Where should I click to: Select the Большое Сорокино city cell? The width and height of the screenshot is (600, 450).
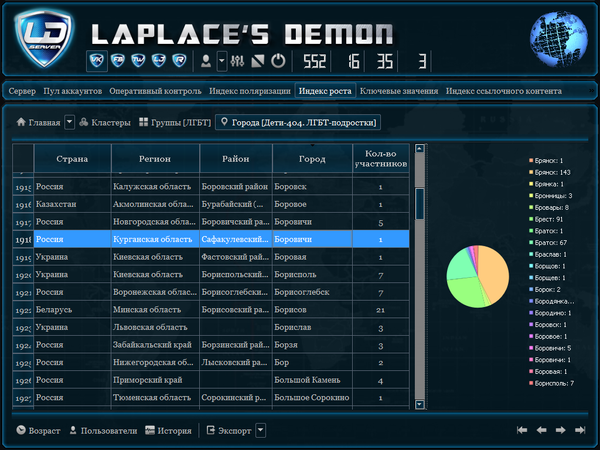point(312,398)
